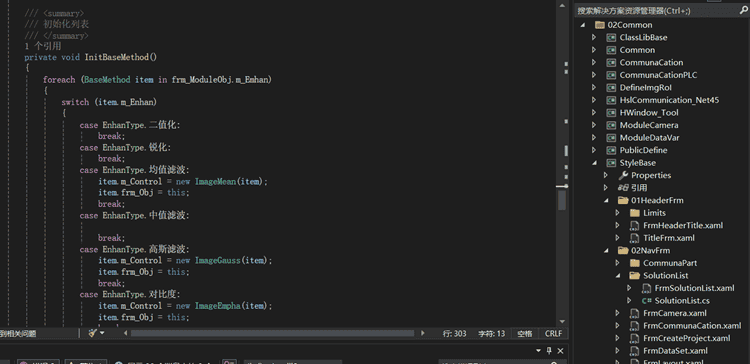Click the Common C# project icon
The width and height of the screenshot is (750, 364).
point(611,50)
